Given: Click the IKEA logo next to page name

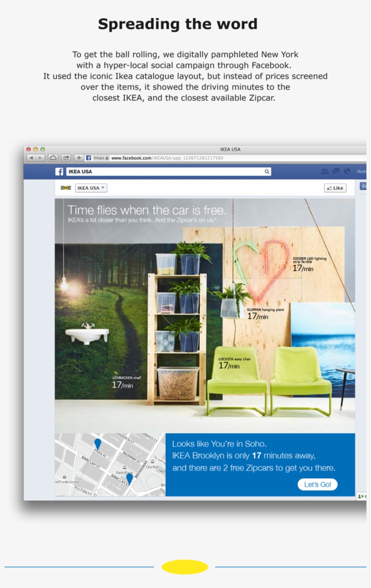Looking at the screenshot, I should pyautogui.click(x=66, y=188).
